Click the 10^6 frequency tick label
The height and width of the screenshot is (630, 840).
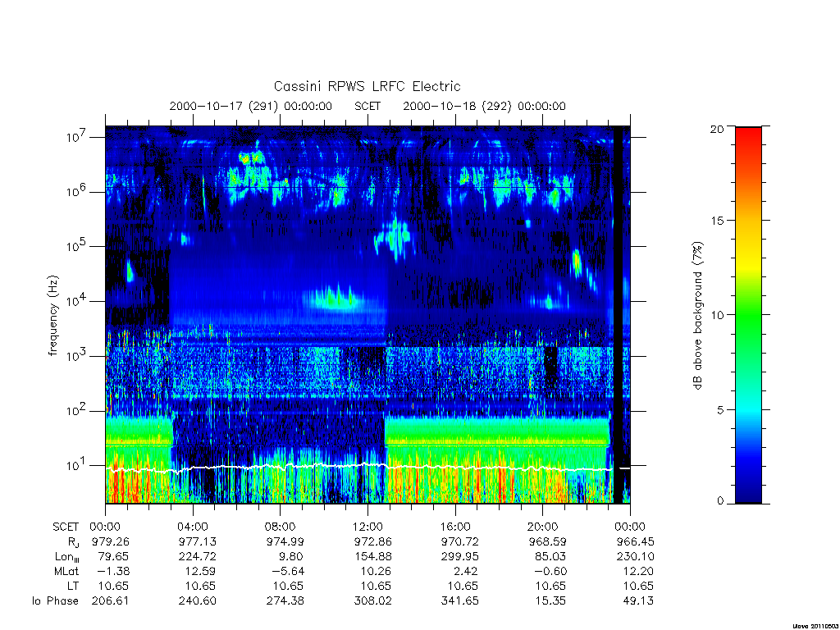tap(76, 192)
